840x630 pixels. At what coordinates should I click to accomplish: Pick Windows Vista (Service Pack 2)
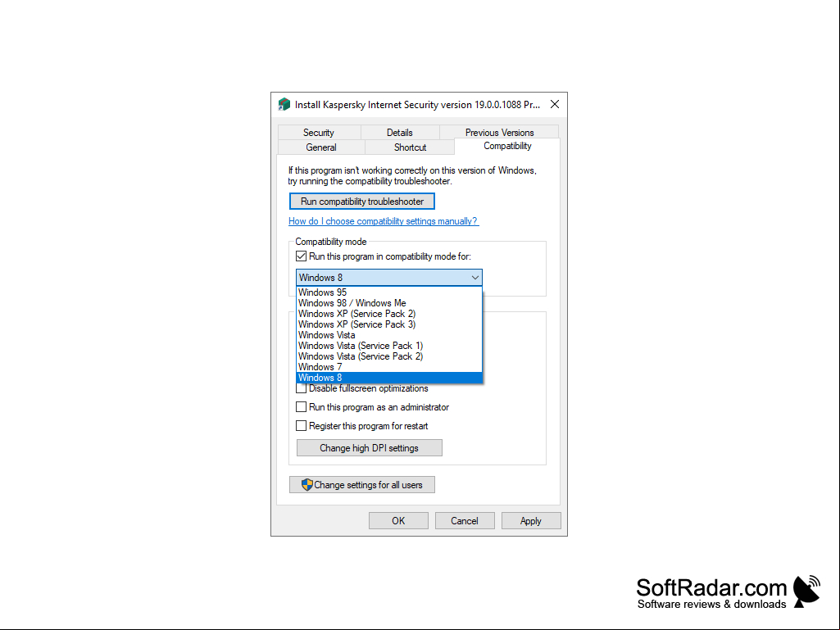click(x=389, y=357)
